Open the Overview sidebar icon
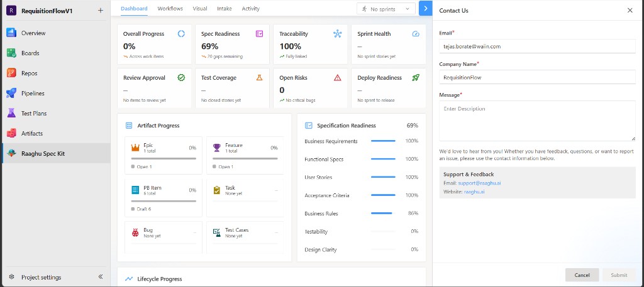 click(x=11, y=33)
